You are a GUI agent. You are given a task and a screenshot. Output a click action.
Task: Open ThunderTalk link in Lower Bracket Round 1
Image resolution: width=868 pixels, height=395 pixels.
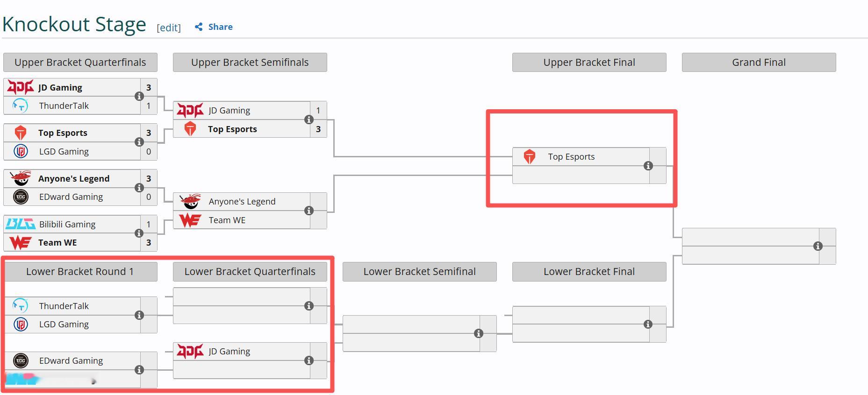64,306
